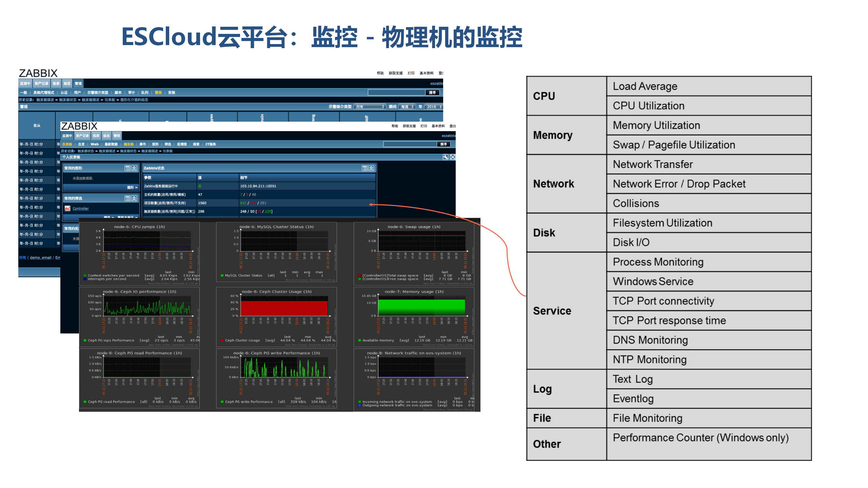Click the search input field in front window
This screenshot has width=868, height=488.
[x=410, y=144]
